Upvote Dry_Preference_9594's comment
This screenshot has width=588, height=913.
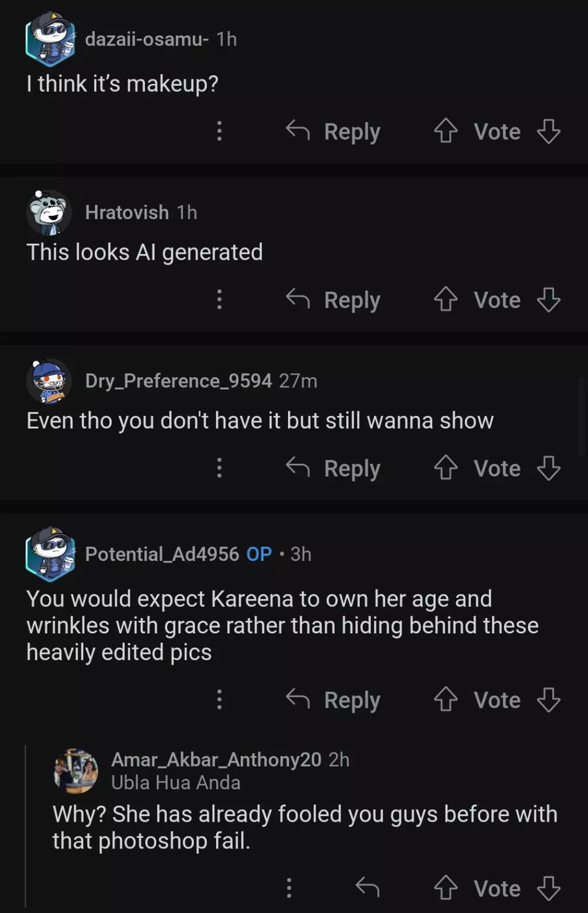tap(445, 468)
